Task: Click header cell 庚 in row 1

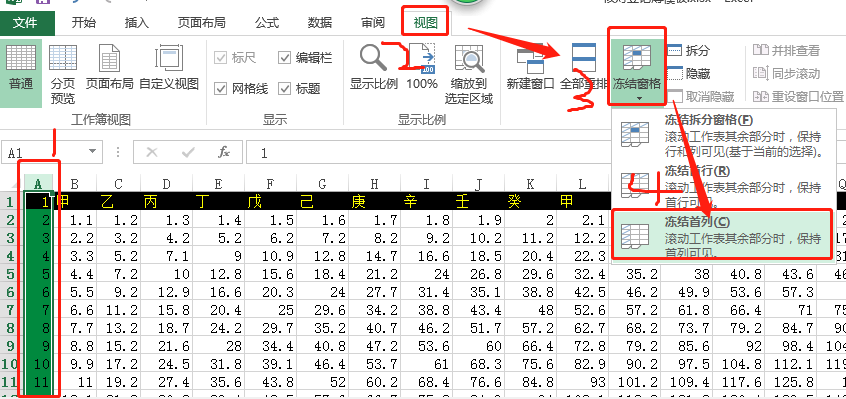Action: tap(374, 202)
